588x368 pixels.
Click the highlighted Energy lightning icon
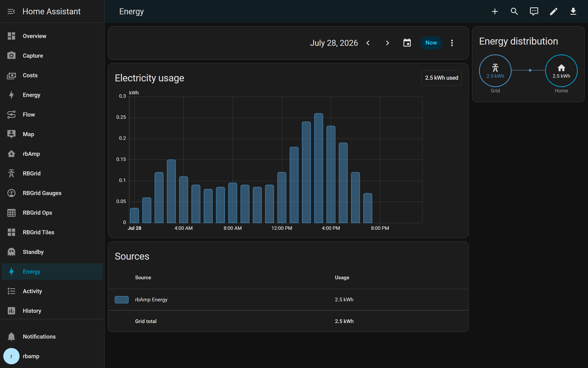(x=11, y=271)
